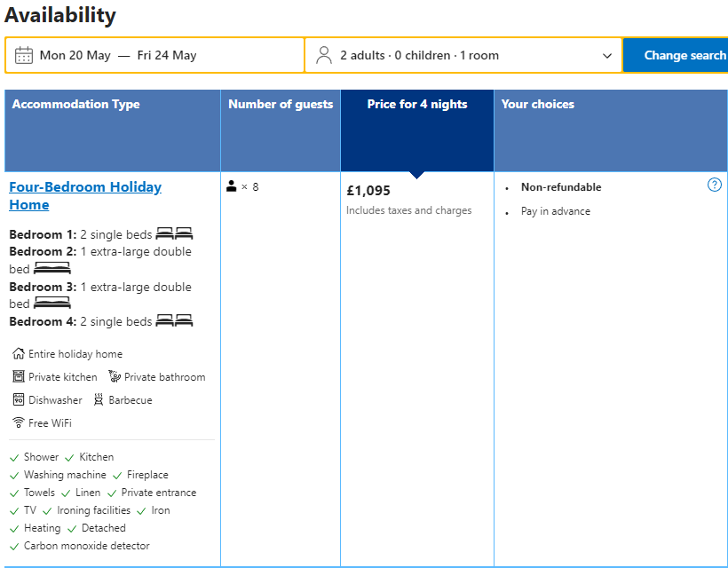Click the person icon in guests field
The height and width of the screenshot is (568, 728).
coord(324,55)
